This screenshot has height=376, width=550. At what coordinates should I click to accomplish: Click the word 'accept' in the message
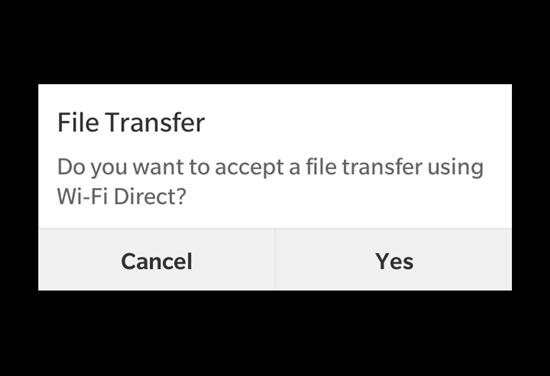249,168
